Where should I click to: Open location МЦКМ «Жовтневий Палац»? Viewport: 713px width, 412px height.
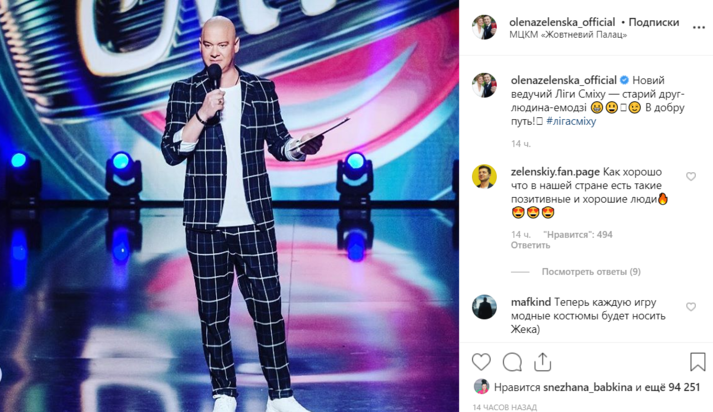568,35
